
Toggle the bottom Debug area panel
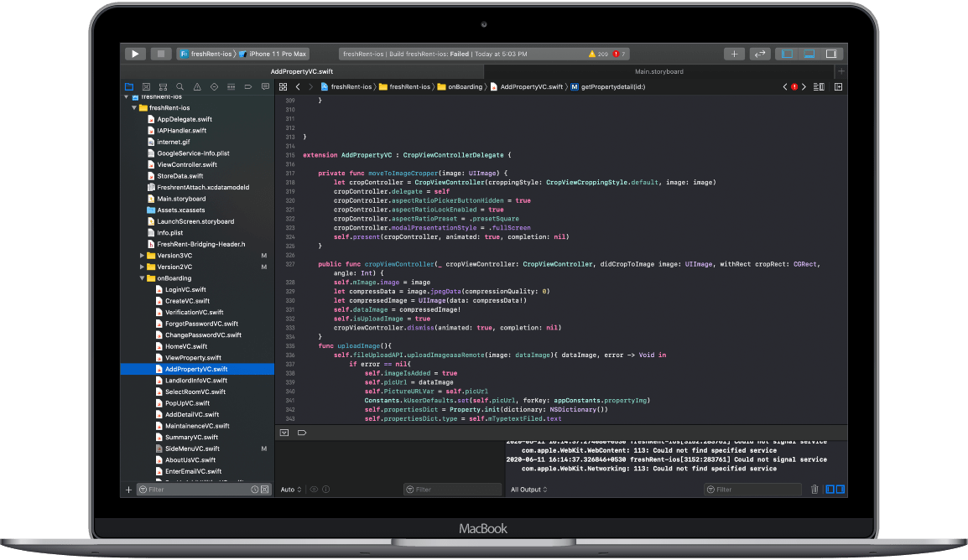[809, 54]
